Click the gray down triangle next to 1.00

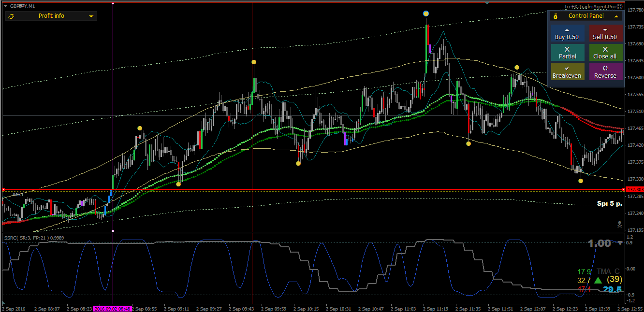point(620,243)
